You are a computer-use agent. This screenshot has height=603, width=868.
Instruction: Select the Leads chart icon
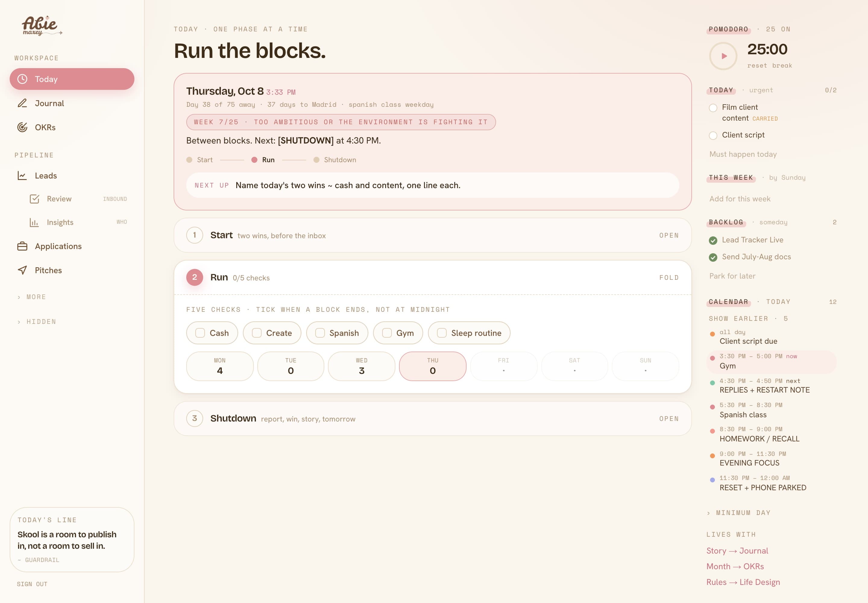pyautogui.click(x=22, y=176)
